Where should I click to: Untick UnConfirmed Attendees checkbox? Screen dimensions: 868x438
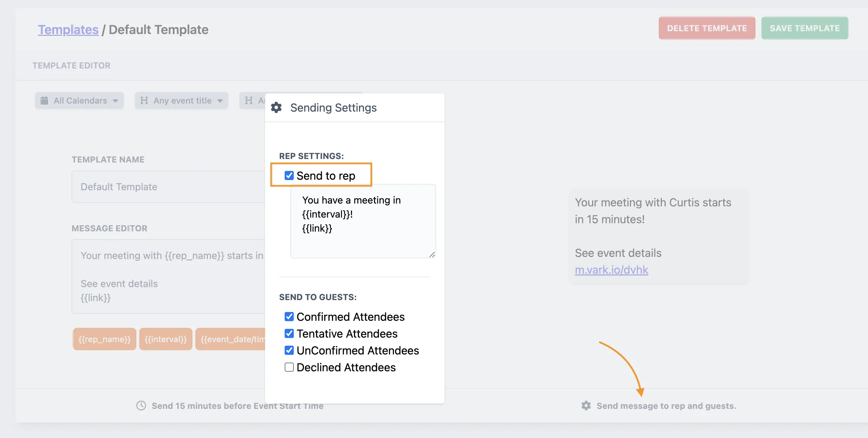[289, 350]
